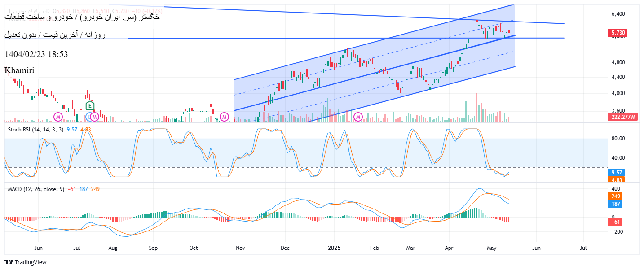This screenshot has height=270, width=644.
Task: Click the Khamiri author text
Action: click(x=19, y=70)
